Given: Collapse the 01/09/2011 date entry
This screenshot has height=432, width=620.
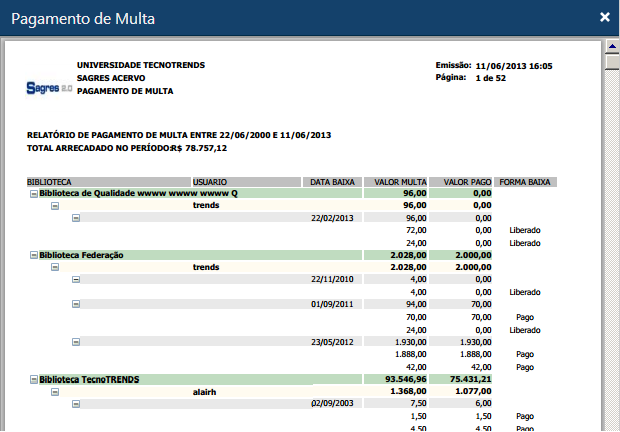Looking at the screenshot, I should 76,304.
